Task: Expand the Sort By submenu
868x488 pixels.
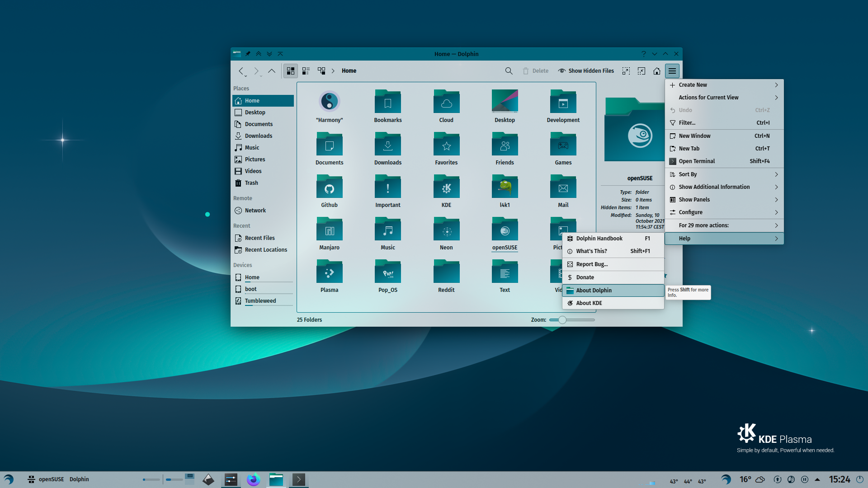Action: click(x=724, y=174)
